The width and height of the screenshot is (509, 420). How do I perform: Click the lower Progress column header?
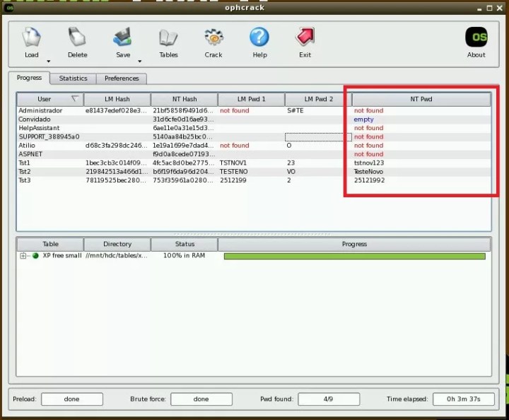[354, 244]
